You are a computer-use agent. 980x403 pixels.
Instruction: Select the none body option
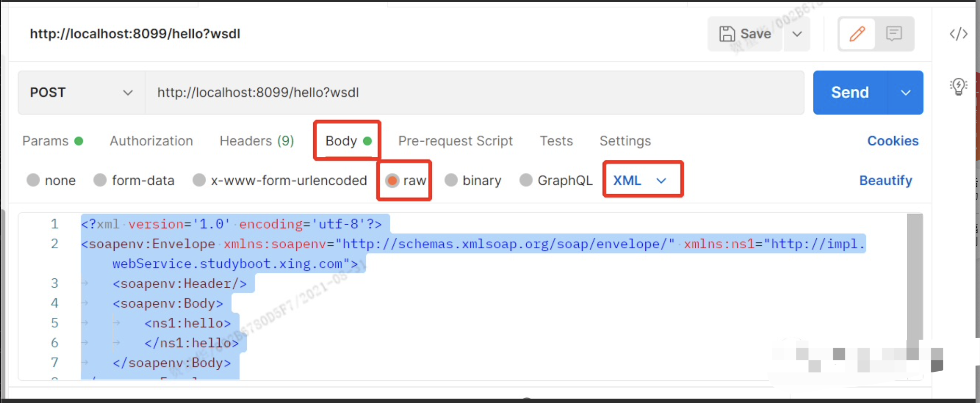(33, 181)
